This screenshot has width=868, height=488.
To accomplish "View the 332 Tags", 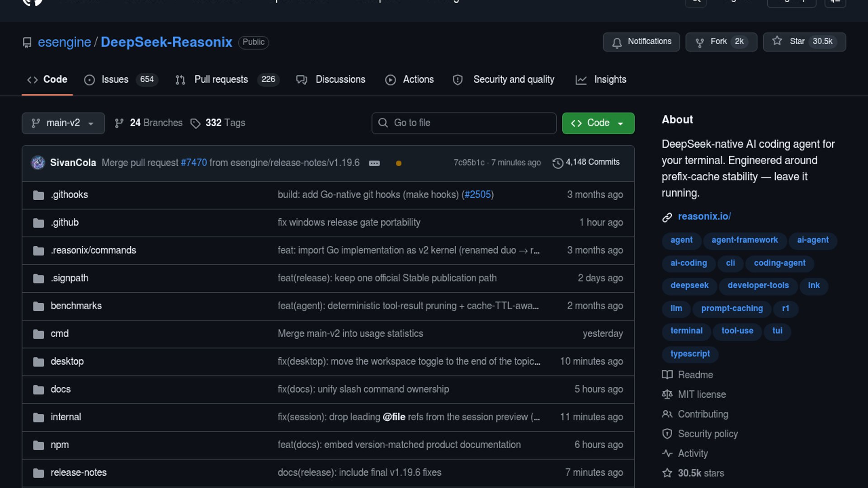I will point(217,123).
